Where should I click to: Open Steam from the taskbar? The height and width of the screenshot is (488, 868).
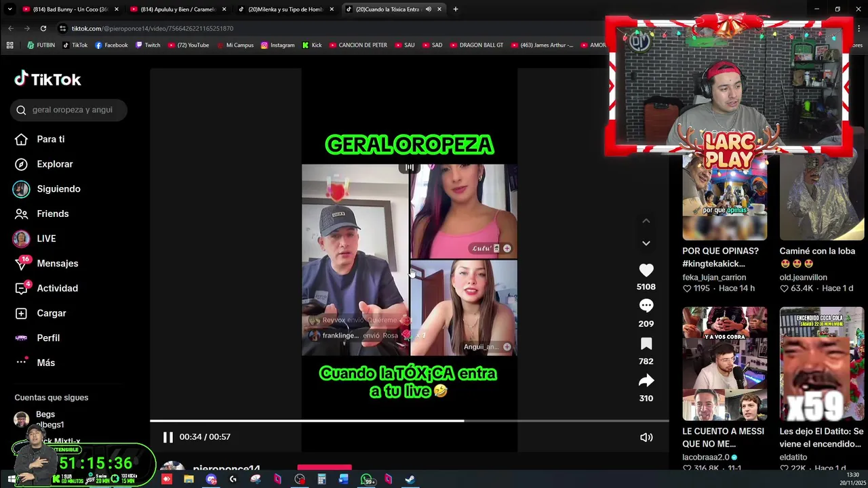(410, 479)
